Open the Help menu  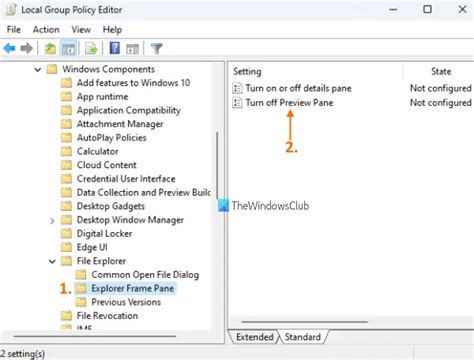point(112,30)
